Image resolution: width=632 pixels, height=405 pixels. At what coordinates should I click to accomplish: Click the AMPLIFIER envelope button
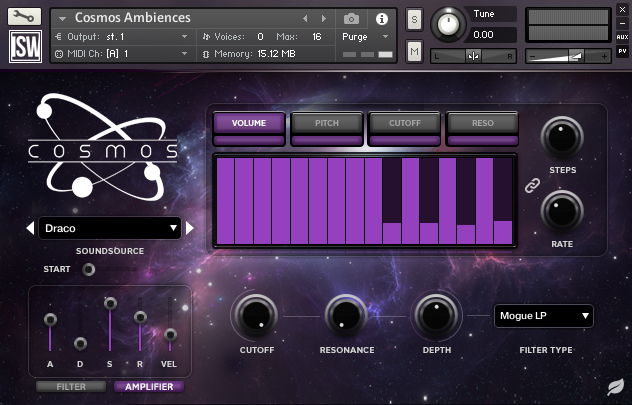149,387
